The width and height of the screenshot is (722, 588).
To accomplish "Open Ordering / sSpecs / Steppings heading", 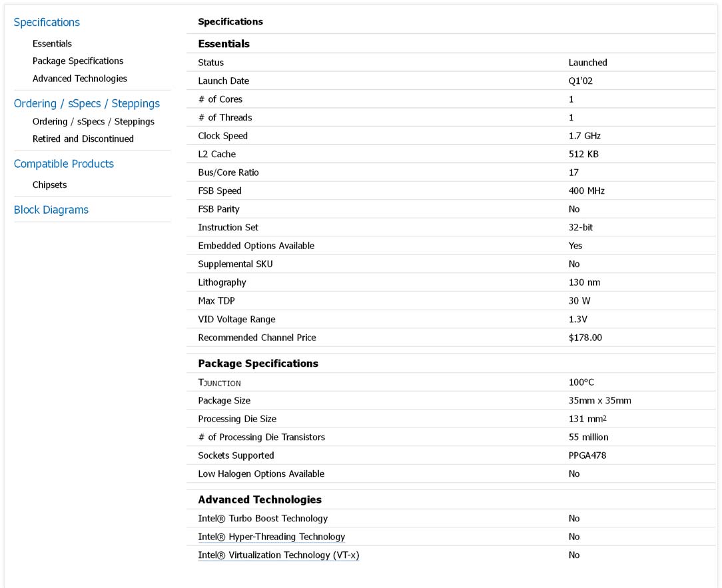I will point(87,103).
